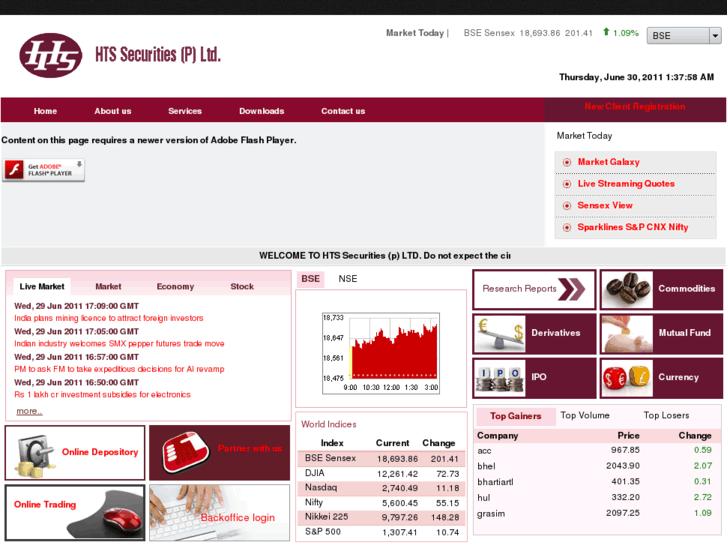Switch to the Live Market news tab
Screen dimensions: 727x545
42,287
